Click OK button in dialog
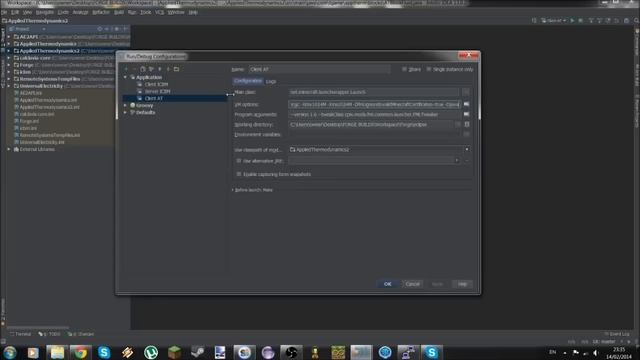 pyautogui.click(x=387, y=284)
